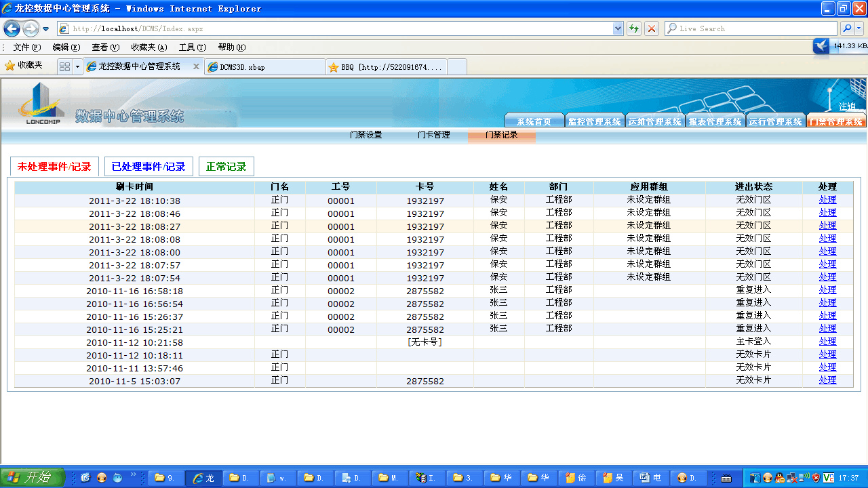Click the red shield tray icon
The width and height of the screenshot is (868, 488).
[x=816, y=478]
